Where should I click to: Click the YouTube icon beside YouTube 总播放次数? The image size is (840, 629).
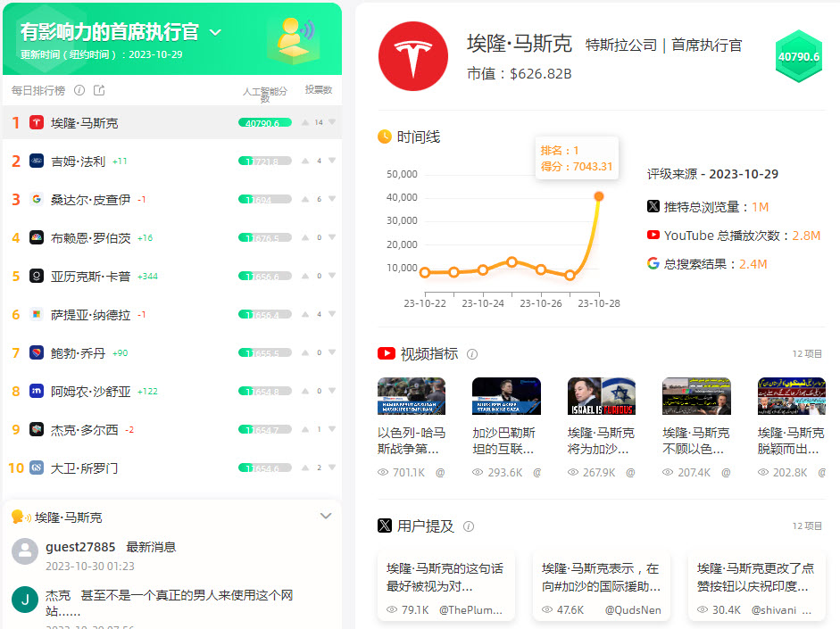coord(653,235)
